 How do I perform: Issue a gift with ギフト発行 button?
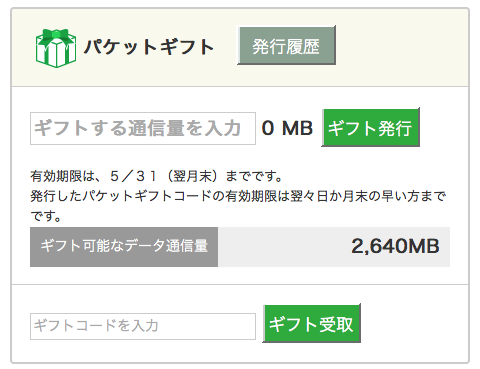pyautogui.click(x=370, y=128)
